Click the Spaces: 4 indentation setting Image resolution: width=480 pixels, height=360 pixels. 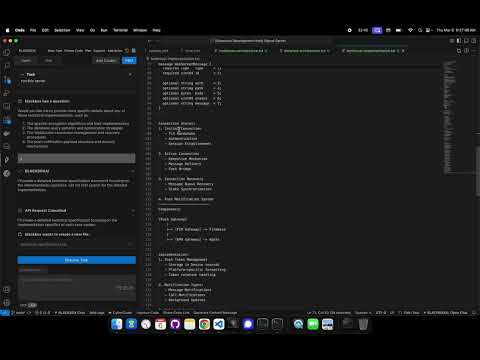363,313
